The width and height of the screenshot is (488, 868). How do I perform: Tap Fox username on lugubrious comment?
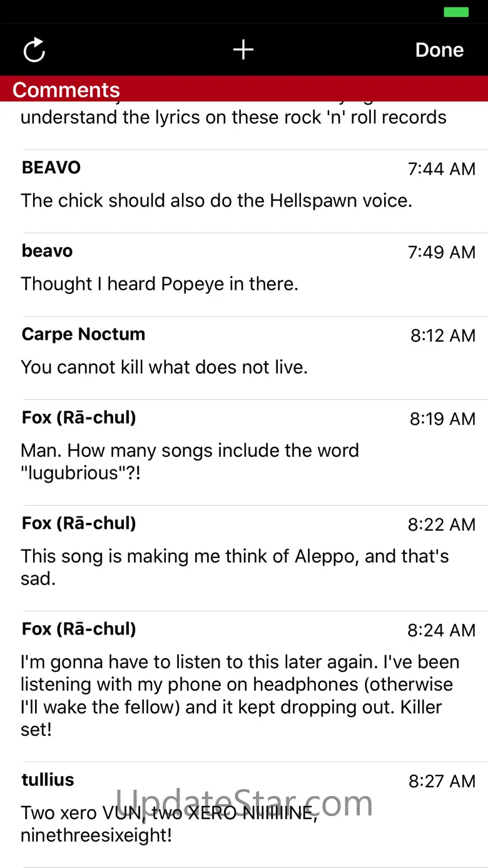coord(79,417)
